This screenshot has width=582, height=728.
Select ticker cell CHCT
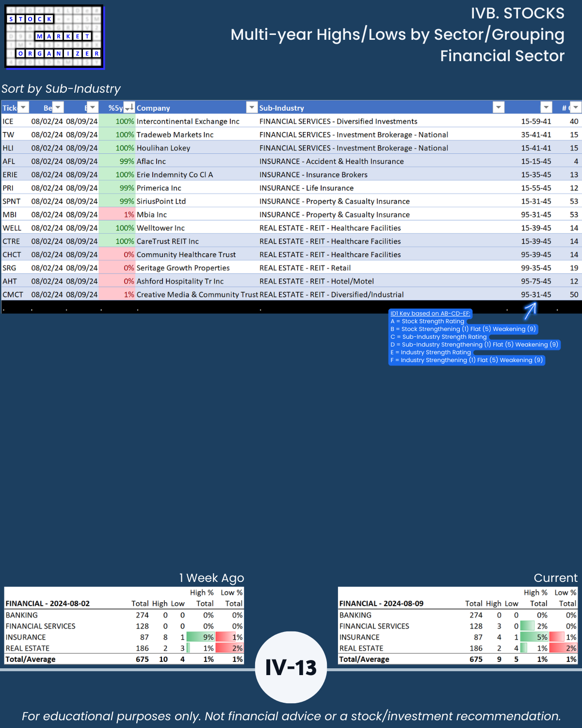(x=12, y=255)
